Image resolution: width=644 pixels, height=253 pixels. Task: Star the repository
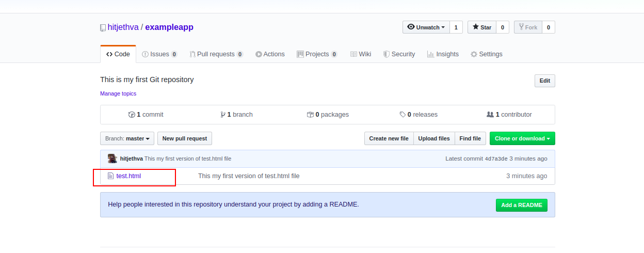point(482,27)
